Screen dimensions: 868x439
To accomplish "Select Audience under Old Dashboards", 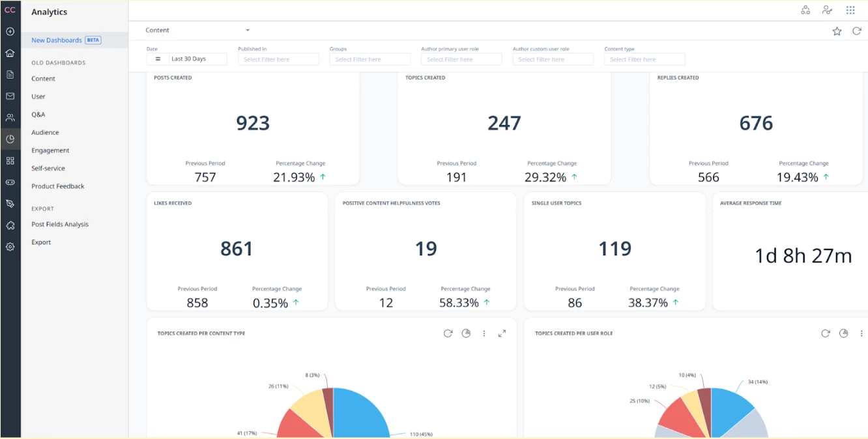I will click(x=45, y=132).
